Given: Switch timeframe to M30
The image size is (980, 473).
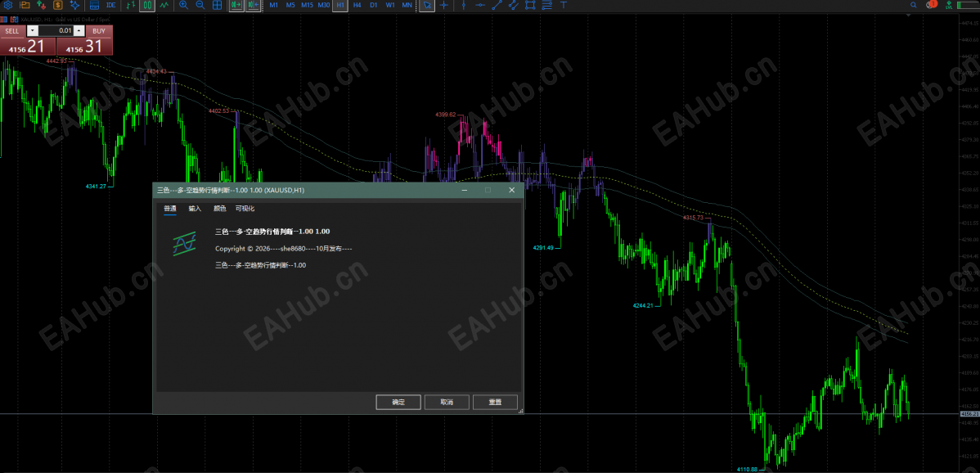Looking at the screenshot, I should [323, 5].
